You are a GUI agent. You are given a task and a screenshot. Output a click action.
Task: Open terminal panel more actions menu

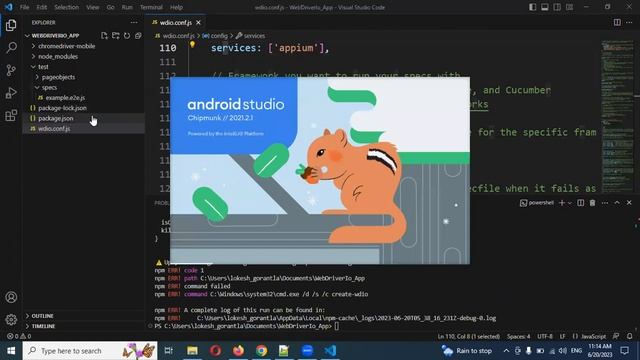point(604,203)
